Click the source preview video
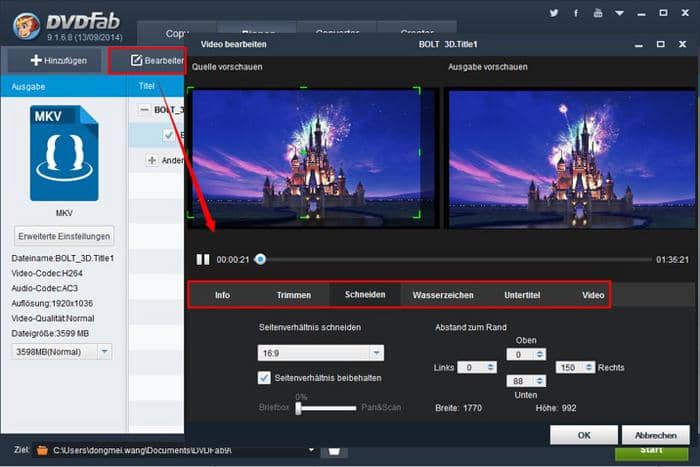This screenshot has width=700, height=467. tap(312, 157)
